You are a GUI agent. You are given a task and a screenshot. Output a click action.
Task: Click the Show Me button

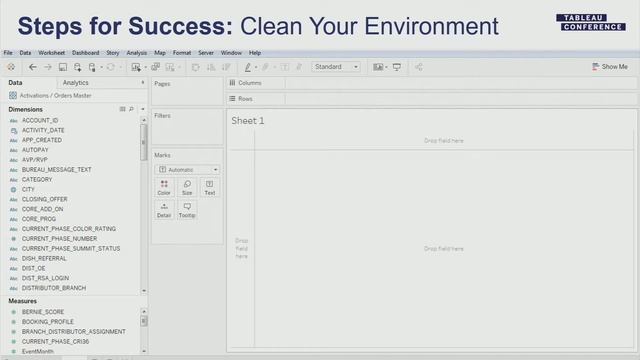coord(610,67)
